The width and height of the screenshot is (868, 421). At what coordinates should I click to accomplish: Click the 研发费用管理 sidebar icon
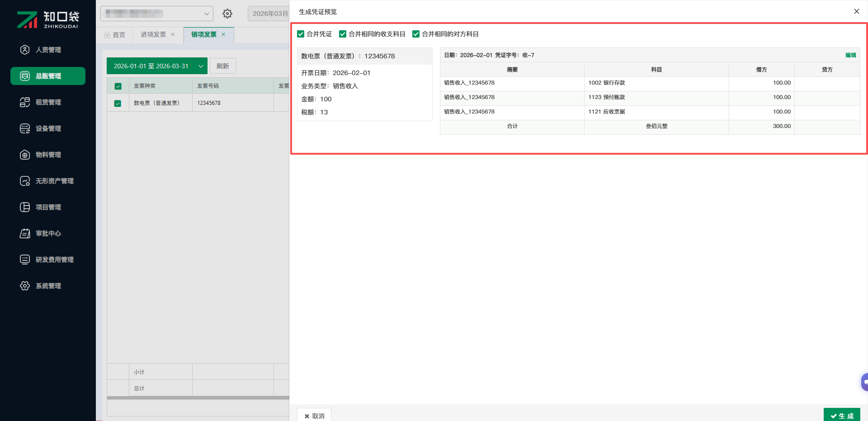[x=25, y=260]
